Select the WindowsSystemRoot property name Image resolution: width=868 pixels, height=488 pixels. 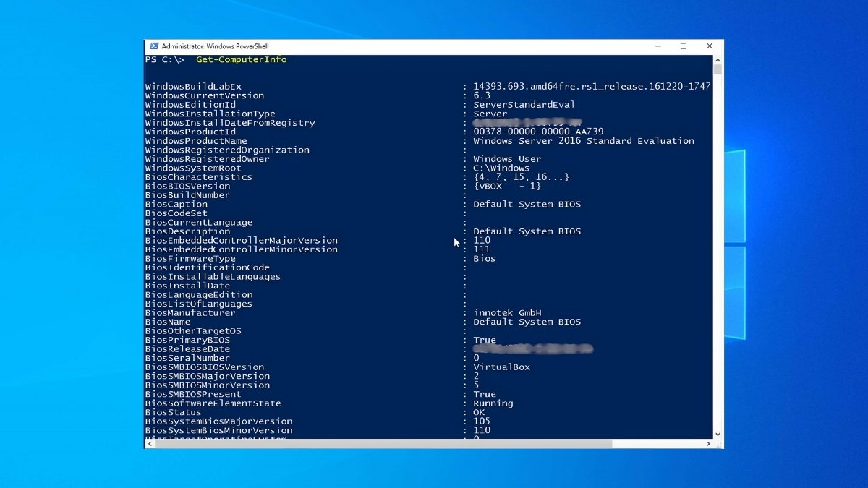click(193, 168)
